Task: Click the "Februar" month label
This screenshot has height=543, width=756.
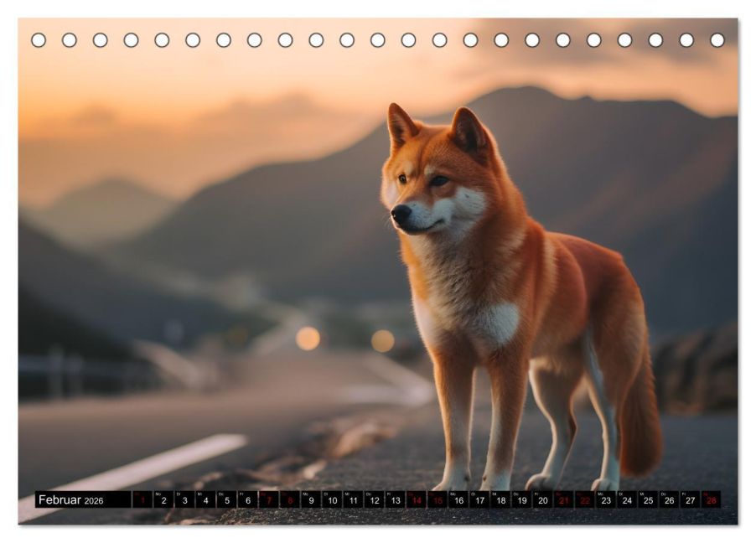Action: pyautogui.click(x=60, y=499)
